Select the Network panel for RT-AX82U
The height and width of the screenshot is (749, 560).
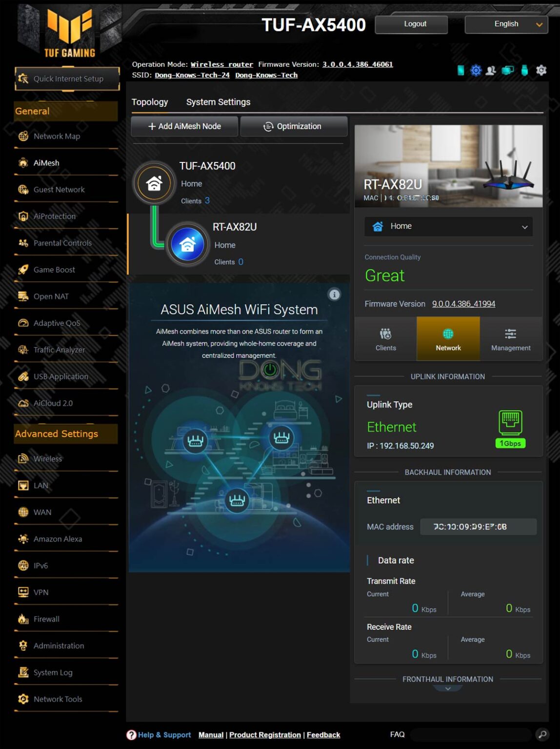pos(448,338)
